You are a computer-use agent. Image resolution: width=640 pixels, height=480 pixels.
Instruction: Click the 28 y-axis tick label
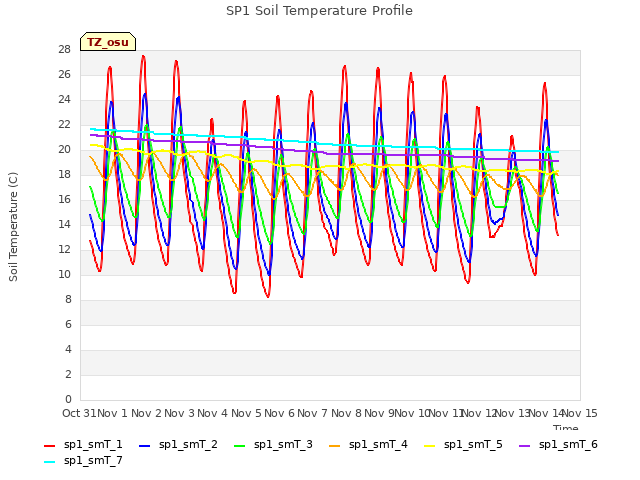65,49
